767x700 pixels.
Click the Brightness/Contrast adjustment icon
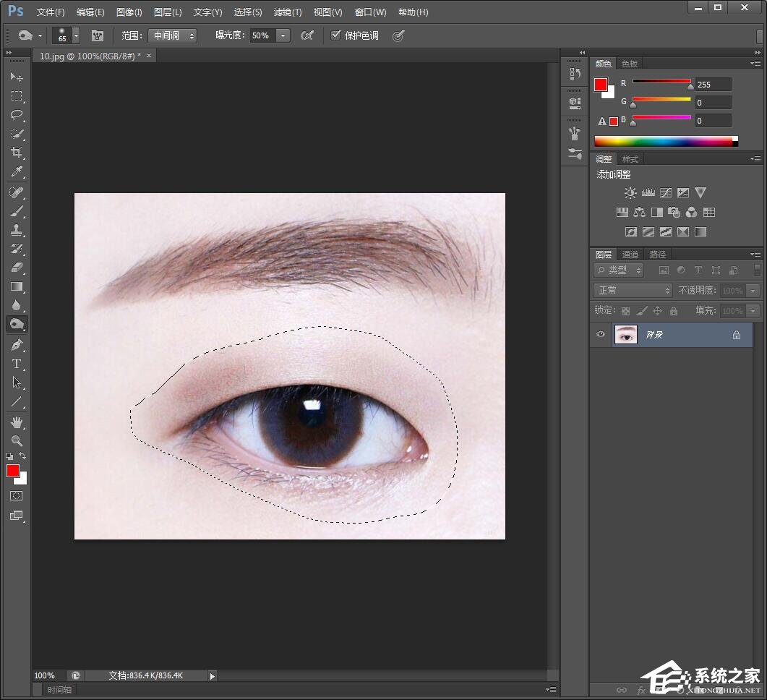(x=630, y=193)
